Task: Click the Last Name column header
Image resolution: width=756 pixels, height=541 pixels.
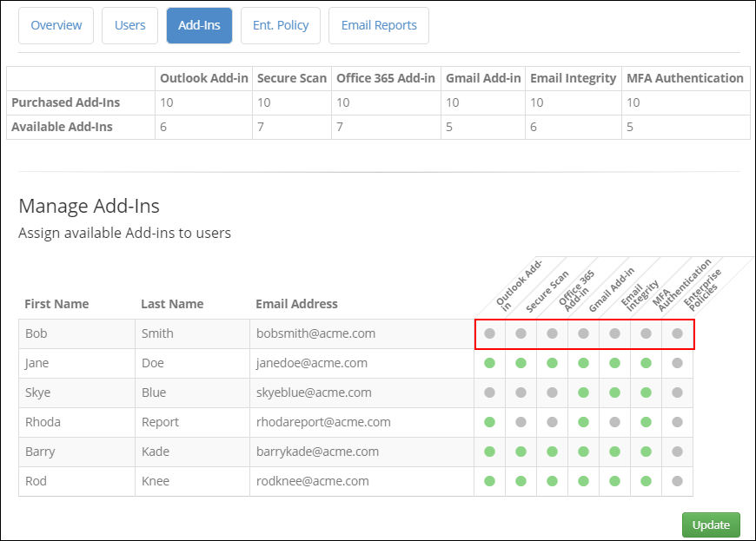Action: tap(172, 304)
